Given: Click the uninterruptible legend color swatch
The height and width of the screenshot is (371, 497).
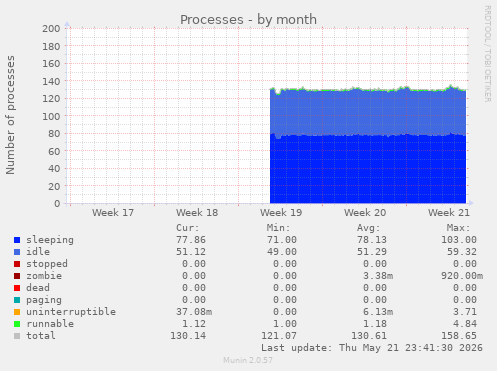Looking at the screenshot, I should point(17,312).
